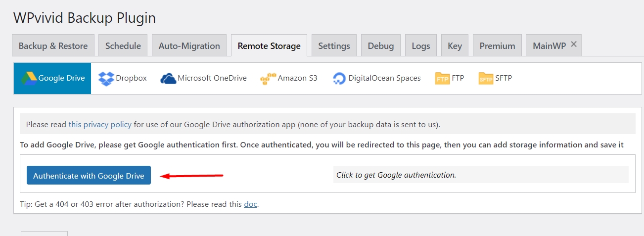Viewport: 644px width, 236px height.
Task: Click Authenticate with Google Drive button
Action: click(89, 175)
